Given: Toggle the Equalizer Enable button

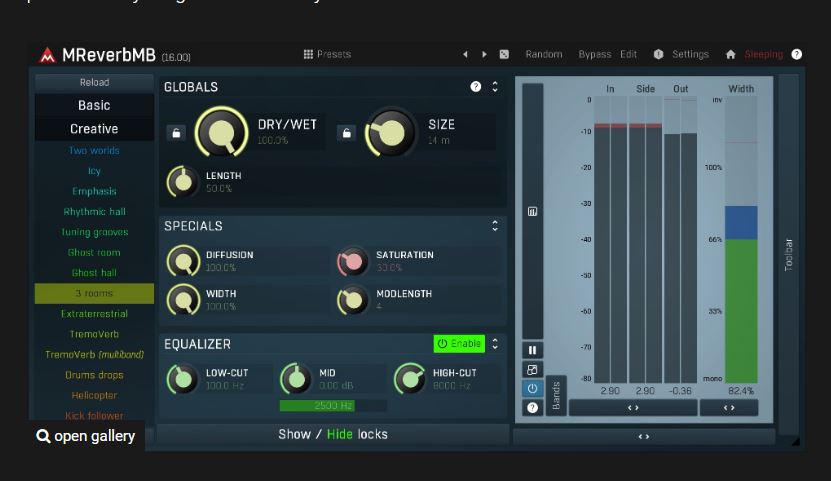Looking at the screenshot, I should tap(459, 344).
